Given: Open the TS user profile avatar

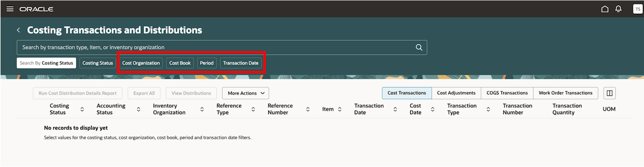Looking at the screenshot, I should point(637,9).
